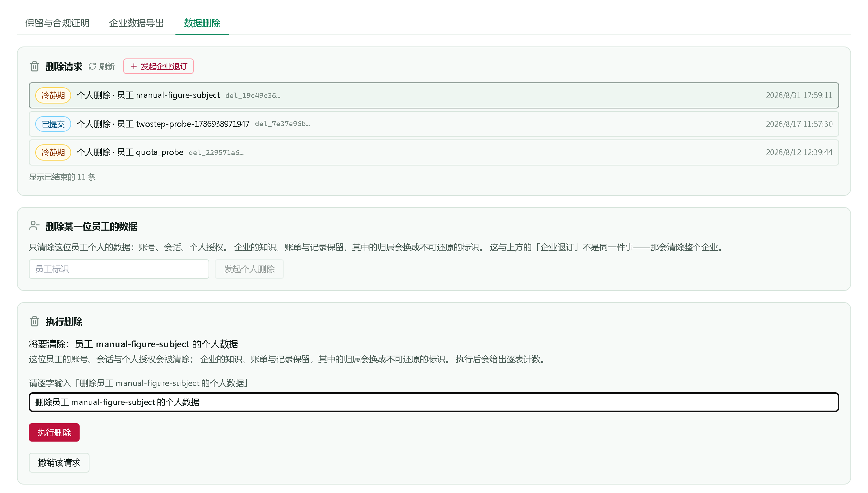Click timestamp 2026/8/31 17:59:11
This screenshot has height=493, width=868.
pyautogui.click(x=799, y=95)
